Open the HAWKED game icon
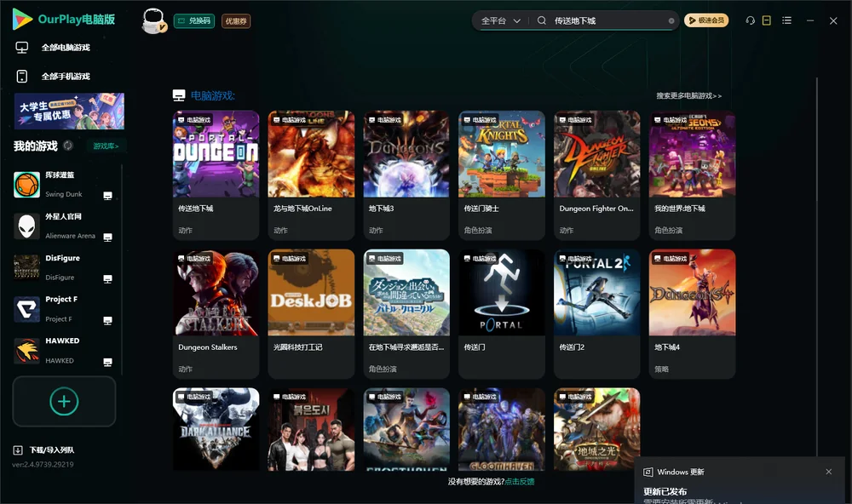 [26, 351]
